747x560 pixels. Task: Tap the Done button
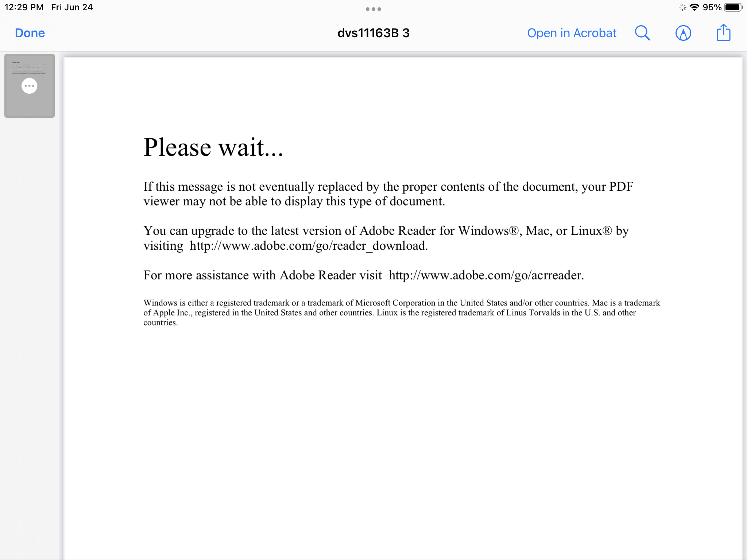click(30, 33)
